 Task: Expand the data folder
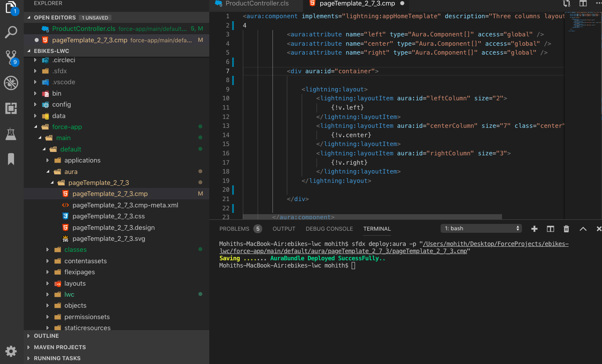(36, 116)
